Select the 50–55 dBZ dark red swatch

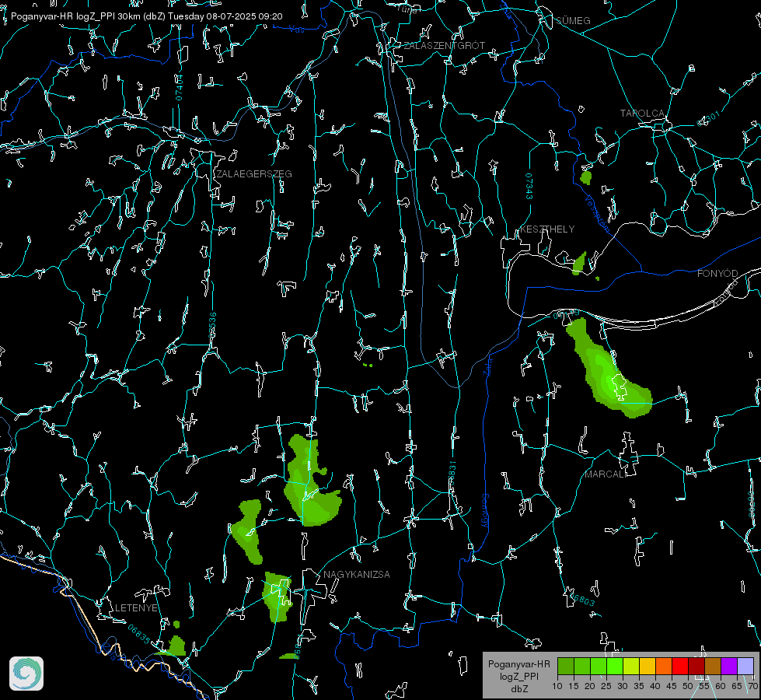696,666
